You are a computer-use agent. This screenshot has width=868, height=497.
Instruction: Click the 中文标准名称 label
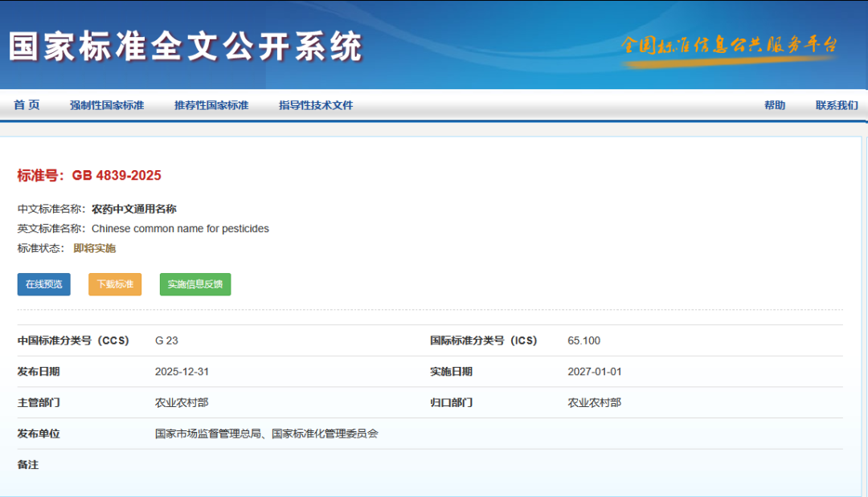coord(51,209)
